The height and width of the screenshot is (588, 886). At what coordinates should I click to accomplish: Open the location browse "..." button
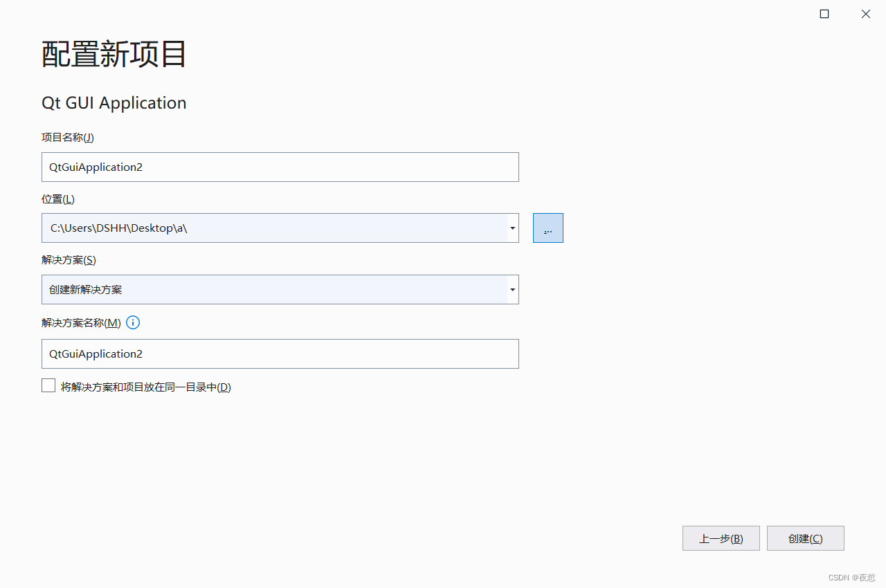(548, 228)
